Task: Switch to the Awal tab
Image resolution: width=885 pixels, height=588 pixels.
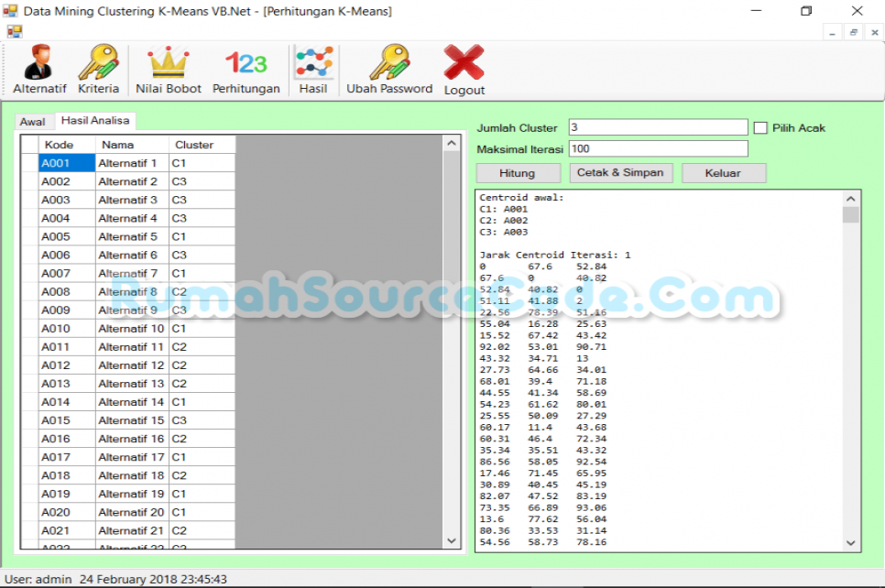Action: click(x=33, y=121)
